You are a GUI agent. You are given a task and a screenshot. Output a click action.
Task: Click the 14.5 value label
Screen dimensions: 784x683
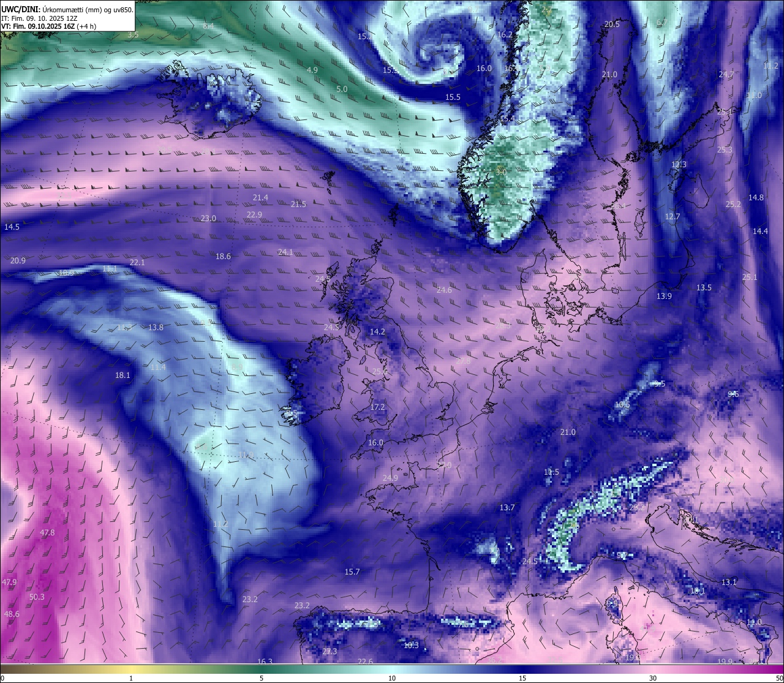12,227
